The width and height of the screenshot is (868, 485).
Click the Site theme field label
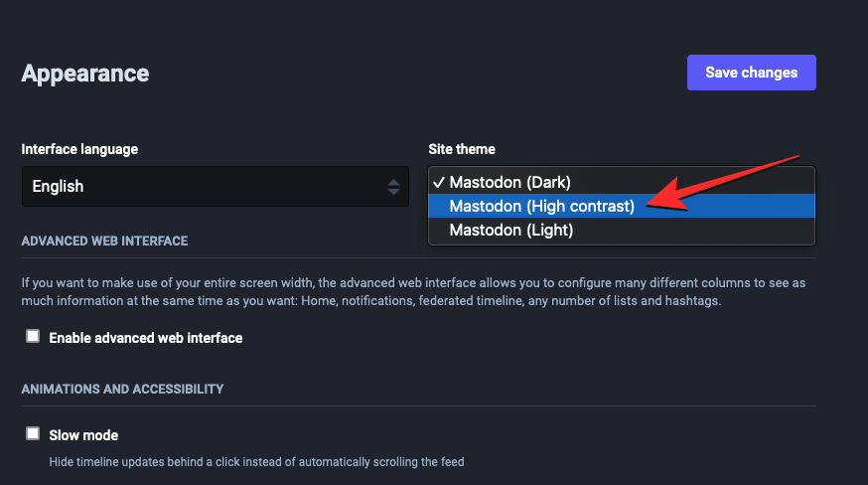point(462,149)
